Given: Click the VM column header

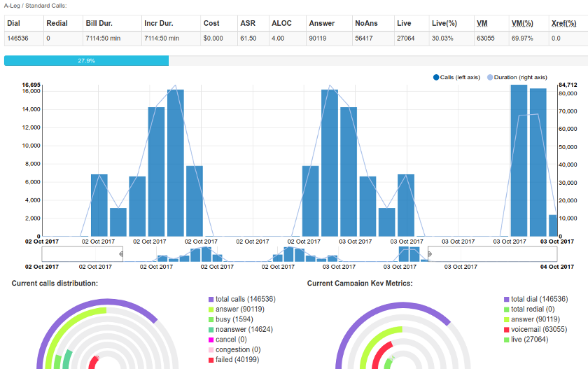Looking at the screenshot, I should pos(491,23).
